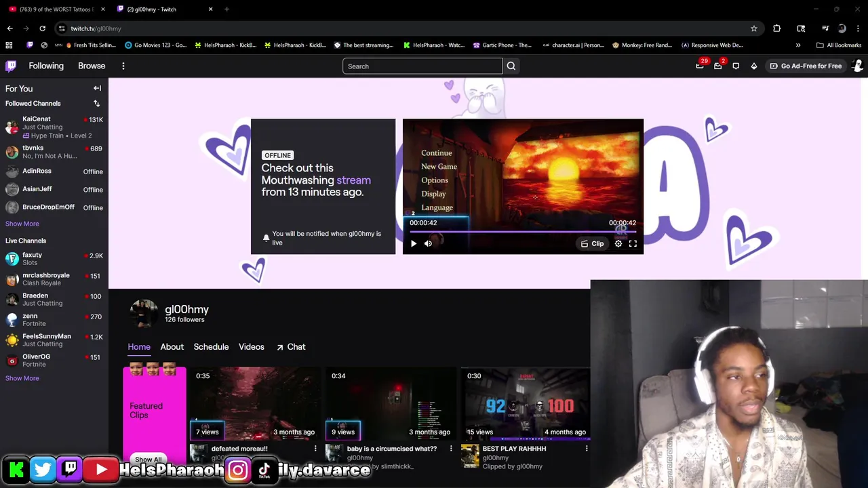Open options for baby is a circumcised clip

pos(451,449)
